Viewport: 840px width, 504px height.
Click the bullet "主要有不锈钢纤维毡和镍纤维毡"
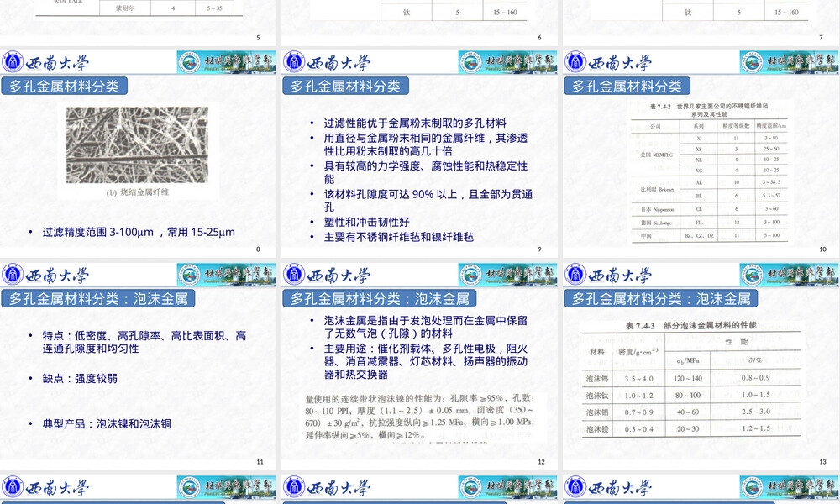pos(399,237)
